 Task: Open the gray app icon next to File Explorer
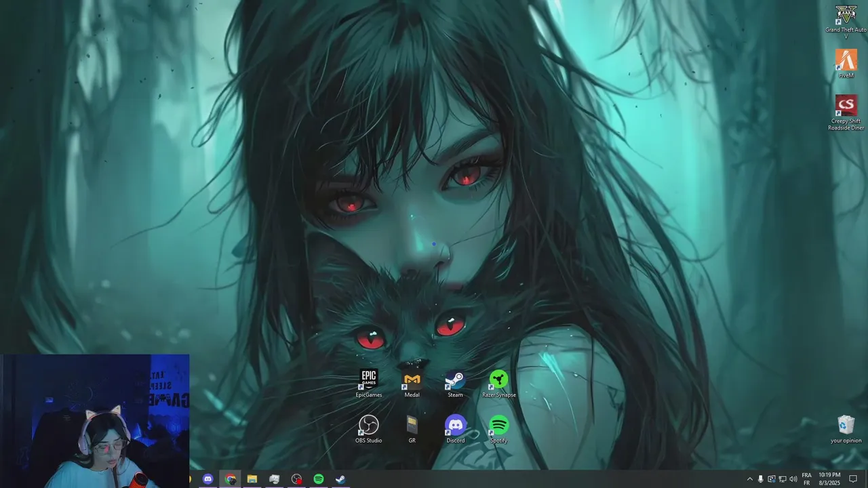coord(275,479)
